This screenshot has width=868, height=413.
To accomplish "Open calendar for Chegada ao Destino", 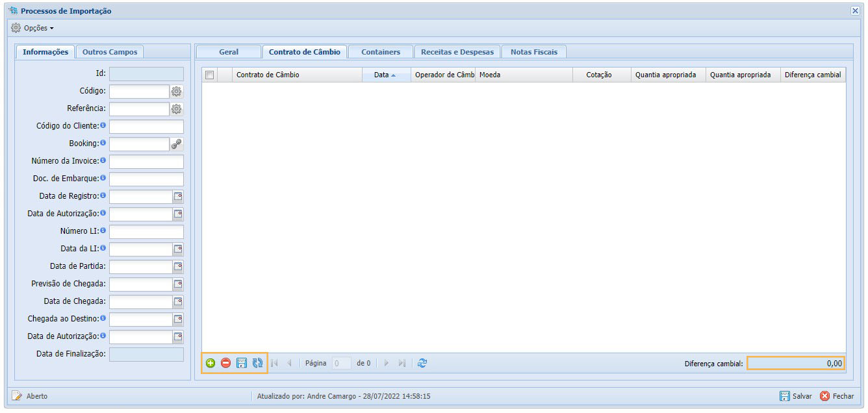I will [178, 319].
